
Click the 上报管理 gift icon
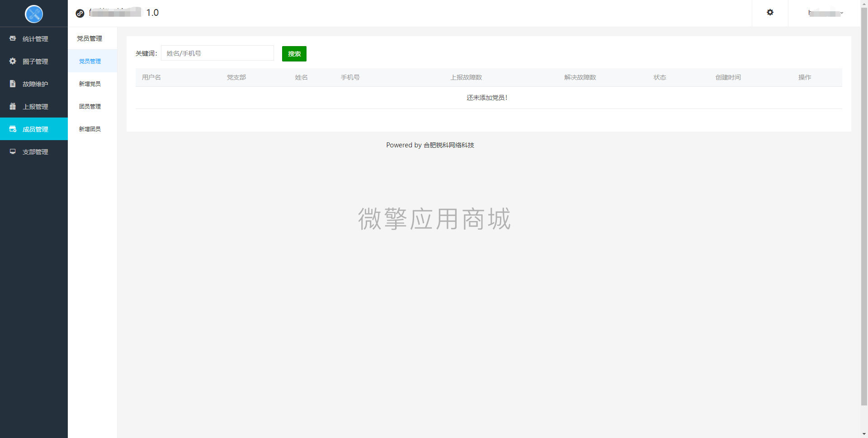[x=13, y=106]
